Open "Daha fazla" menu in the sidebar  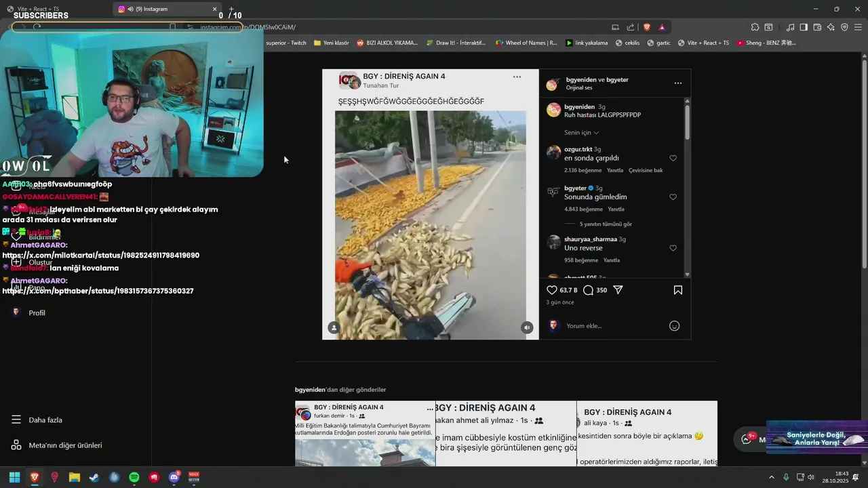[37, 420]
